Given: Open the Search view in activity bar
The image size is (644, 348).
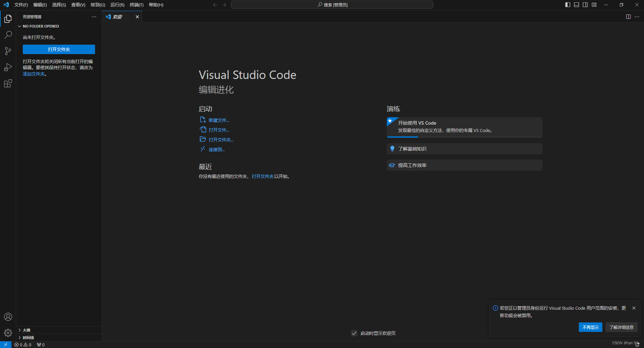Looking at the screenshot, I should (8, 35).
